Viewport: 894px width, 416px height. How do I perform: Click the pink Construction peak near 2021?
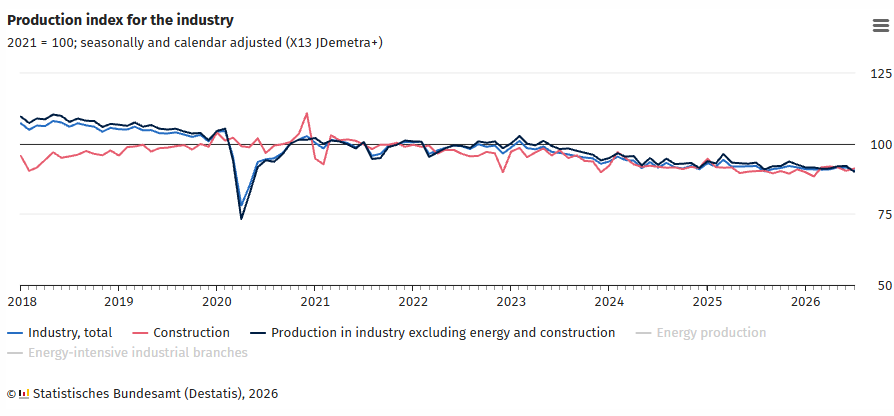(307, 113)
